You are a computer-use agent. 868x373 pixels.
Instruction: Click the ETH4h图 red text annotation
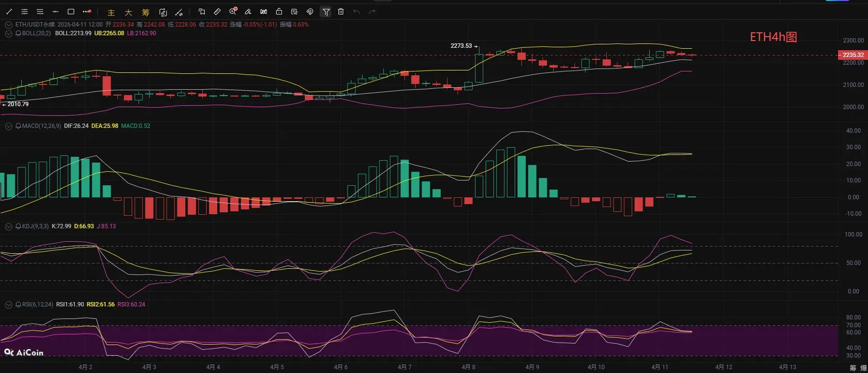(773, 37)
